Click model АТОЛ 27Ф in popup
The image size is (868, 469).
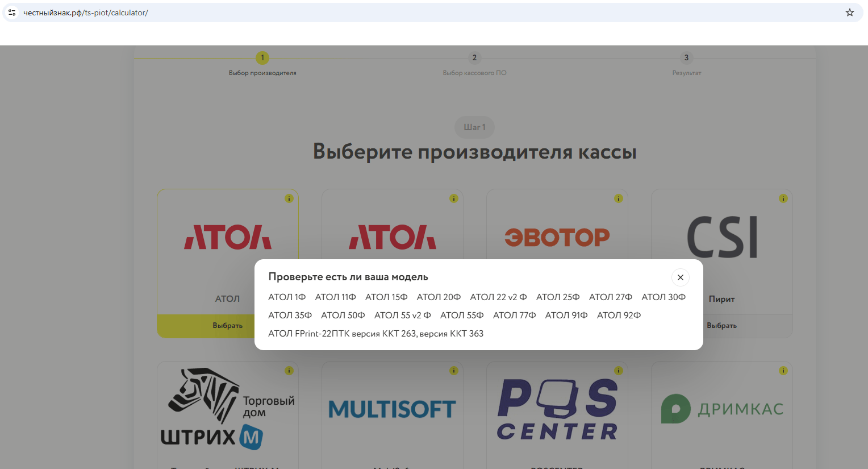[x=611, y=297]
